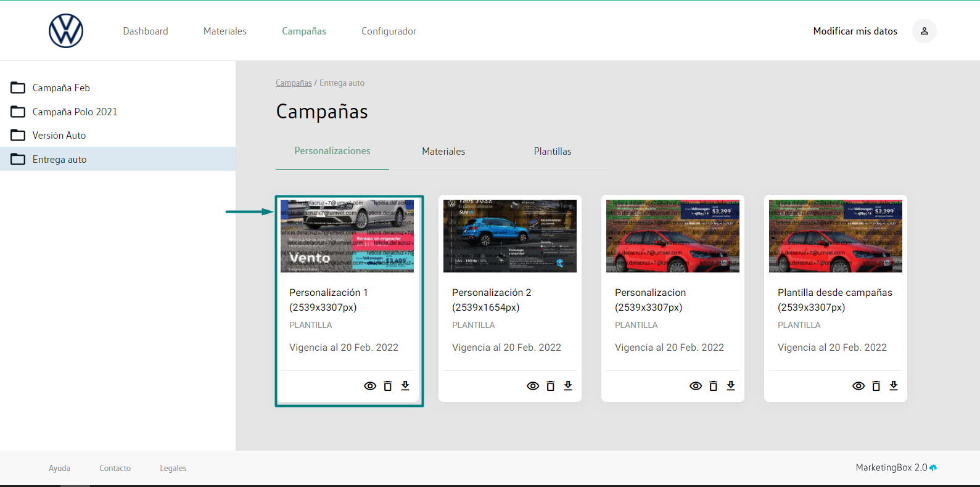Follow the Campañas breadcrumb link
This screenshot has height=487, width=980.
click(294, 83)
